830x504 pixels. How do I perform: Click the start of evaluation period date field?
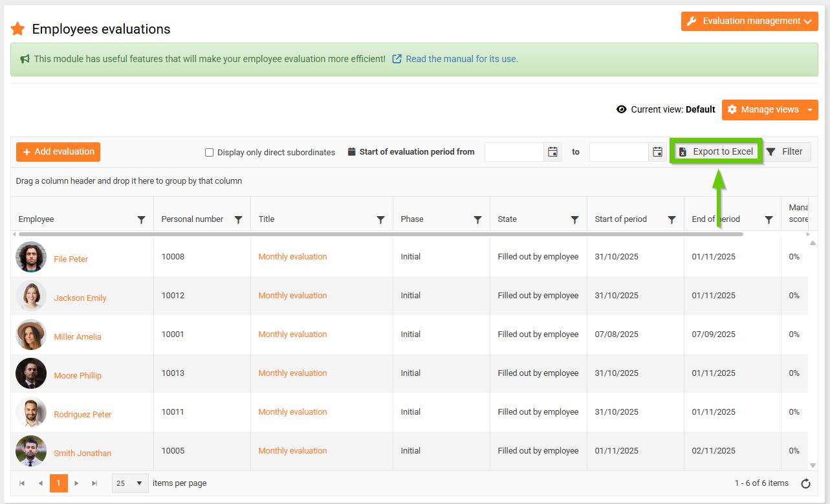pos(514,152)
